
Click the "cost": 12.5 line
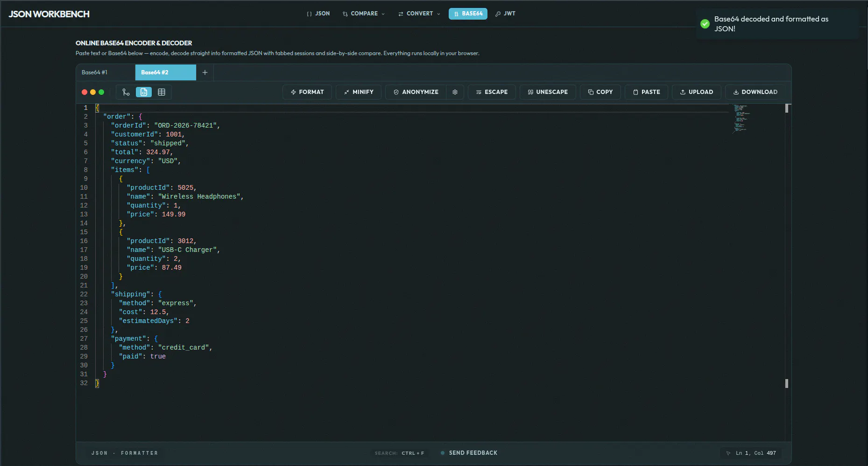tap(144, 312)
